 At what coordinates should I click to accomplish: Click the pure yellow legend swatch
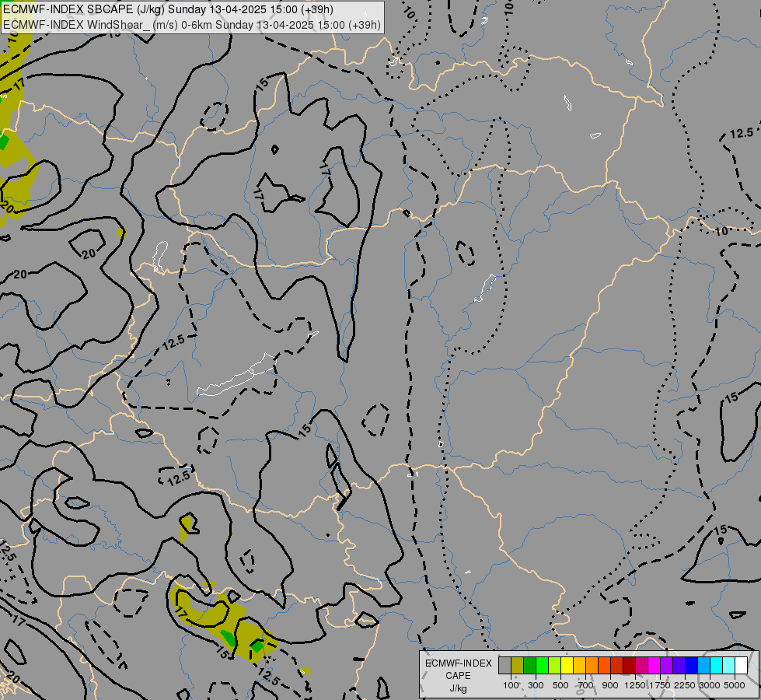pyautogui.click(x=567, y=666)
